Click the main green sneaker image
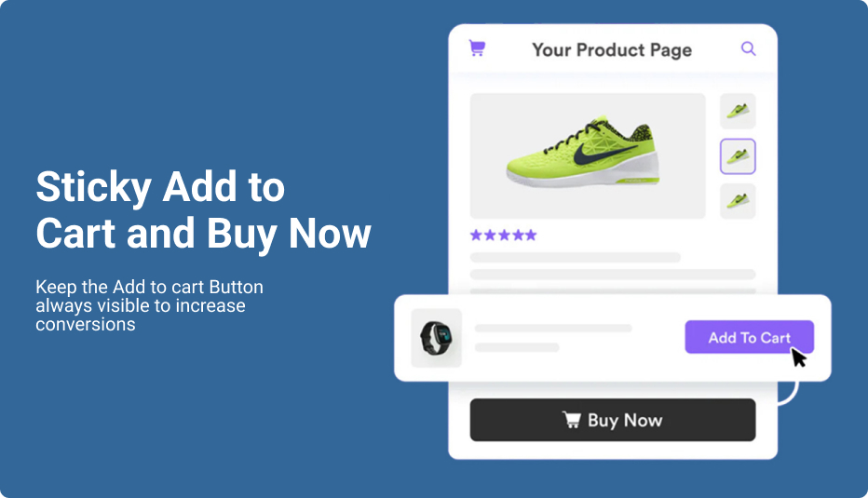 click(x=588, y=156)
